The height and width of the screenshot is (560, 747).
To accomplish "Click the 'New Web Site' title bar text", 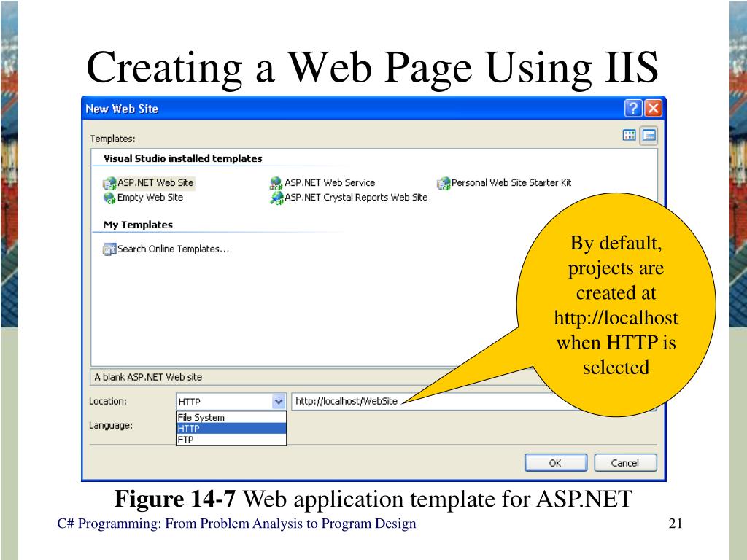I will (x=122, y=109).
